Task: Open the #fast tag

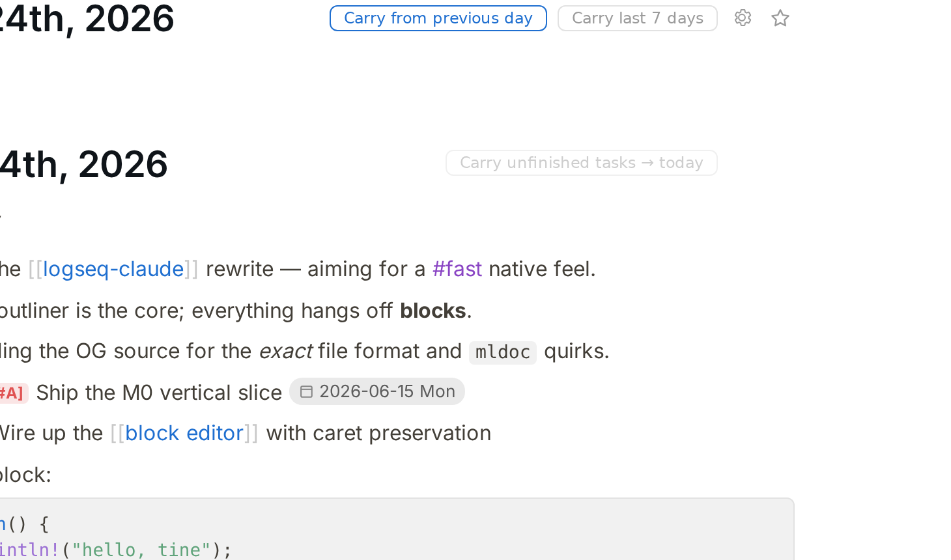Action: pos(457,269)
